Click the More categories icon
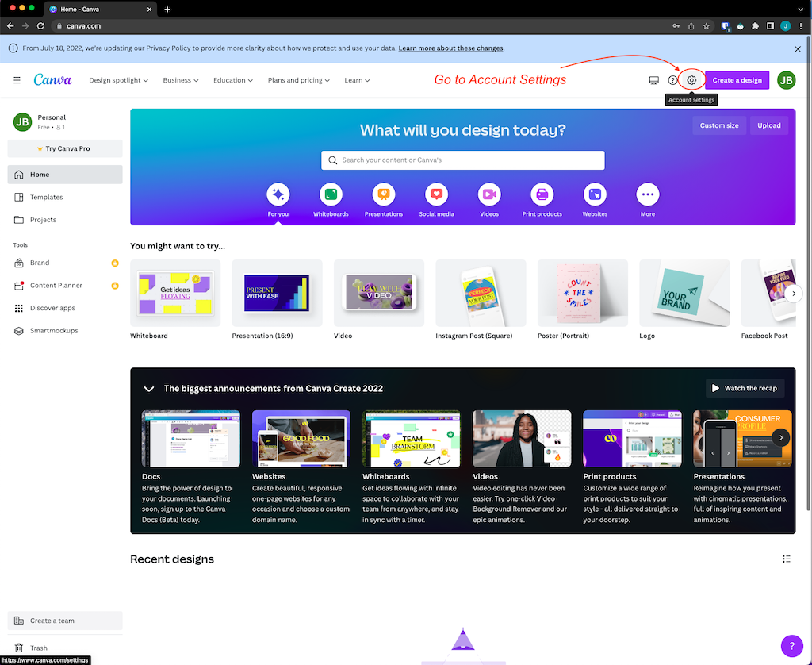 tap(648, 194)
